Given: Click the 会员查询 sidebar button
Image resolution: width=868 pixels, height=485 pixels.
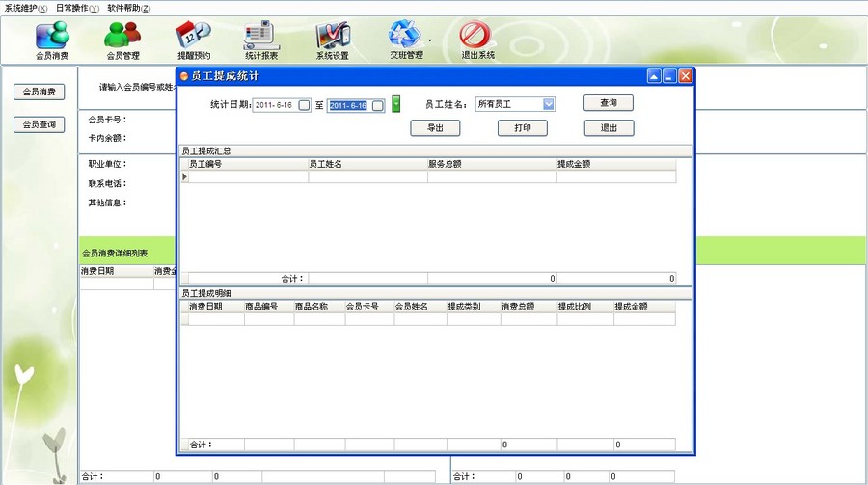Looking at the screenshot, I should (39, 124).
